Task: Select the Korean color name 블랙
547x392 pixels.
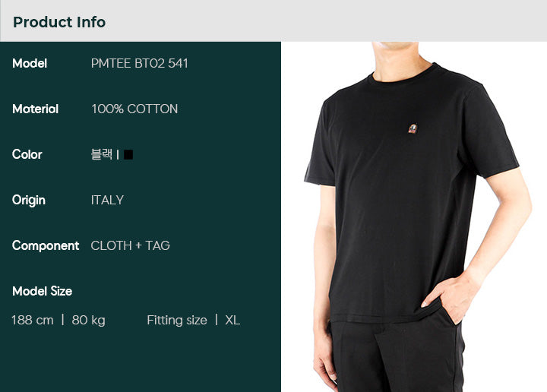Action: (x=102, y=154)
